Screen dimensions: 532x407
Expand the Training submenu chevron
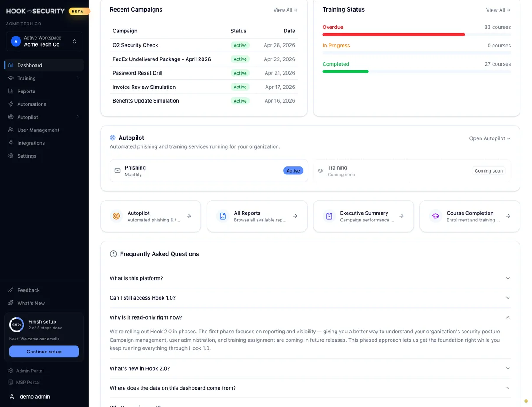pos(78,78)
